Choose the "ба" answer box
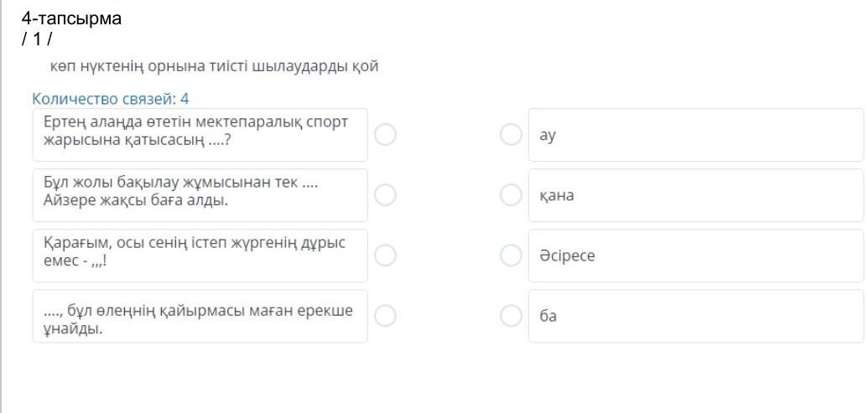This screenshot has width=868, height=413. 695,316
